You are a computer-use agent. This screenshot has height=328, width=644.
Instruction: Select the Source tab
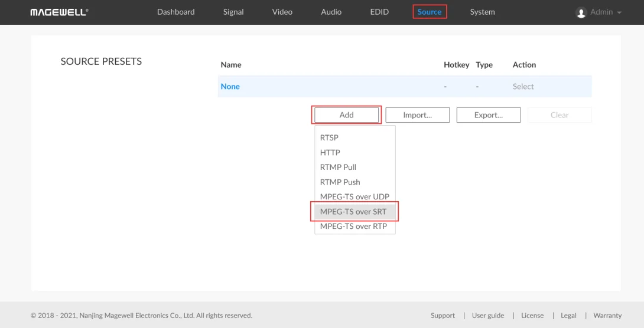click(x=429, y=12)
